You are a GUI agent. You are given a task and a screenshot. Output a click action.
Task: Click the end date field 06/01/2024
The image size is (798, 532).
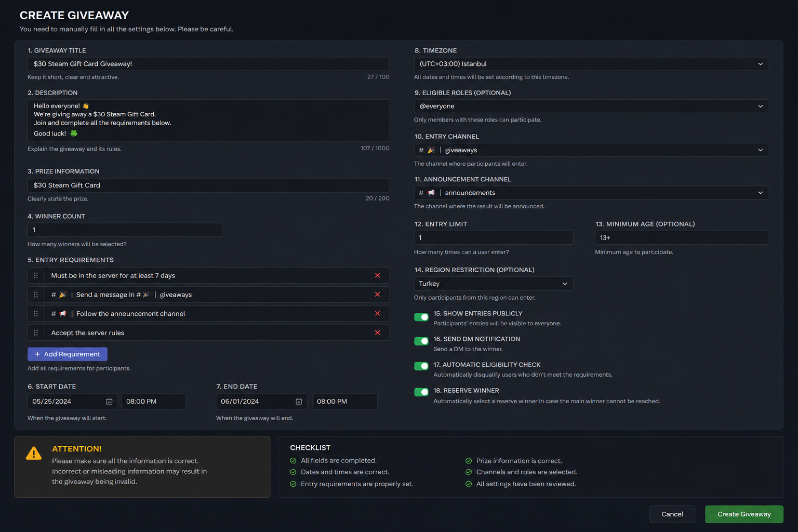261,402
